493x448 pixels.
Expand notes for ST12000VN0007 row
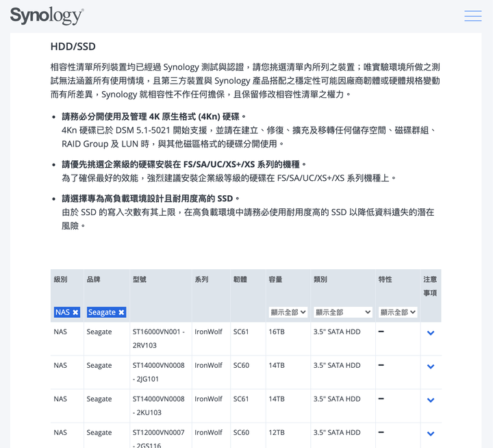(431, 434)
